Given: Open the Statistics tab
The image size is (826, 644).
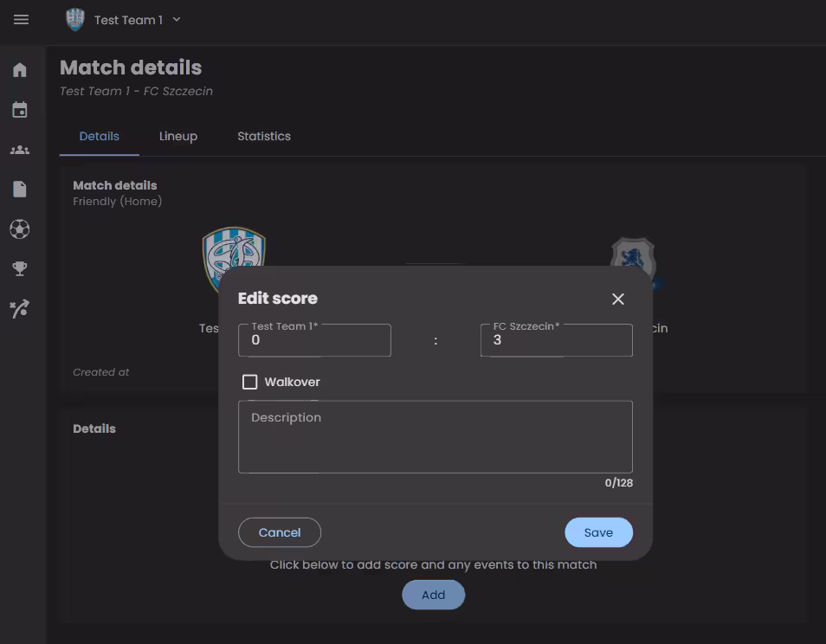Looking at the screenshot, I should (x=264, y=136).
